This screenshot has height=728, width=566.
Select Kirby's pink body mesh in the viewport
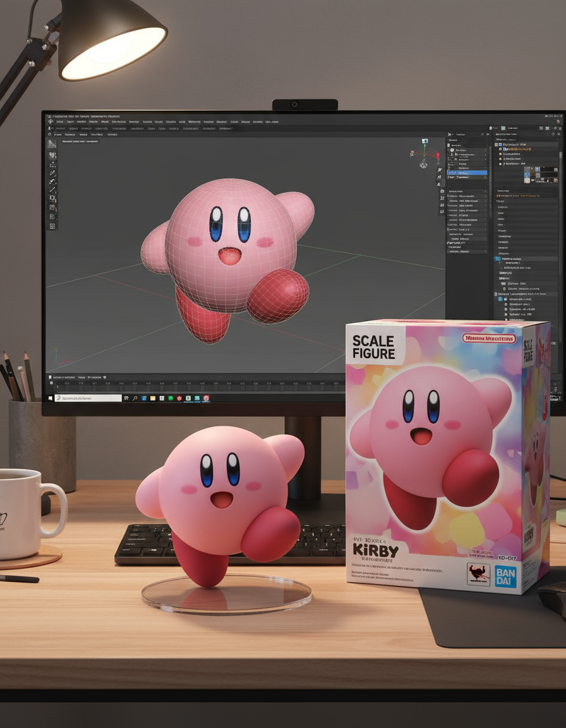tap(231, 245)
